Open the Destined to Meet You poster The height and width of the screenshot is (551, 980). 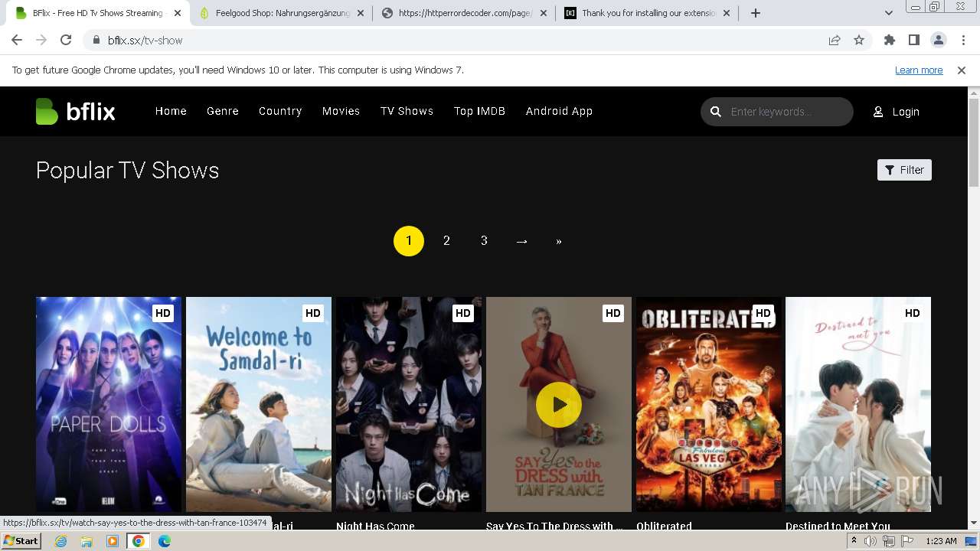[858, 404]
